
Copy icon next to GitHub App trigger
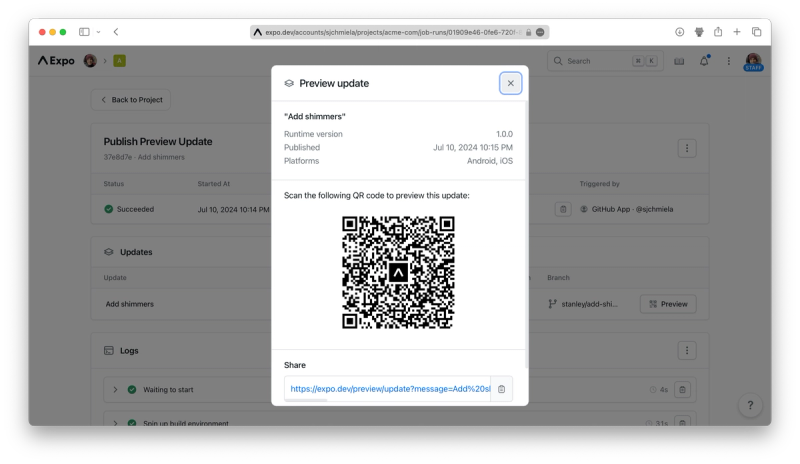pyautogui.click(x=563, y=209)
